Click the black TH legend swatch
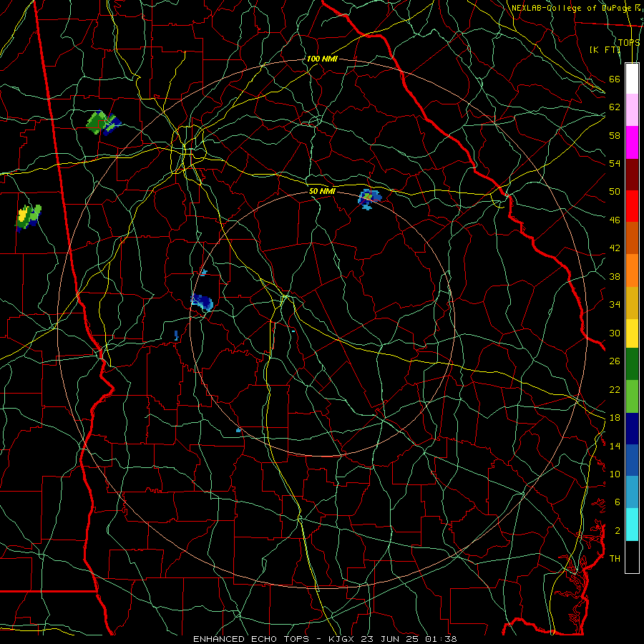 pyautogui.click(x=632, y=557)
